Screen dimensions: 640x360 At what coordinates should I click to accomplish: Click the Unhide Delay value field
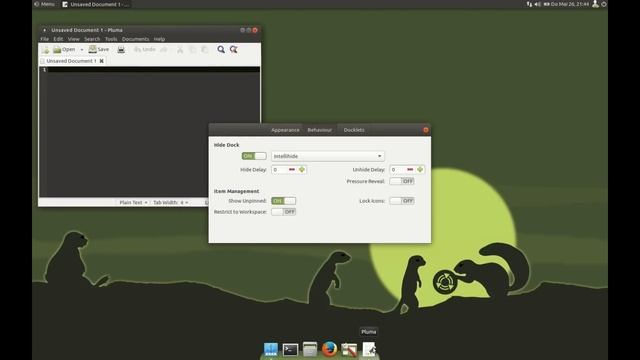398,169
